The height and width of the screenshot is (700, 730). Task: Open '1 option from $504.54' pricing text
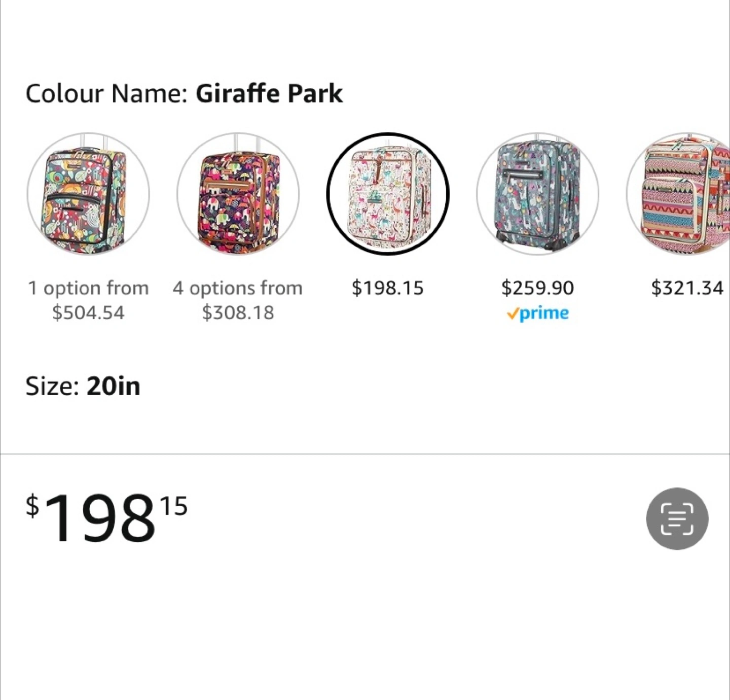click(88, 300)
